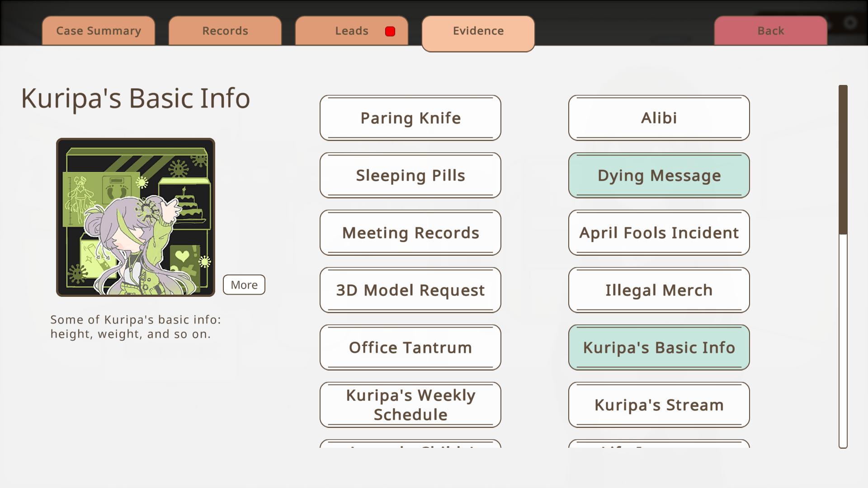This screenshot has height=488, width=868.
Task: Click the evidence list vertical scrollbar
Action: pos(843,160)
